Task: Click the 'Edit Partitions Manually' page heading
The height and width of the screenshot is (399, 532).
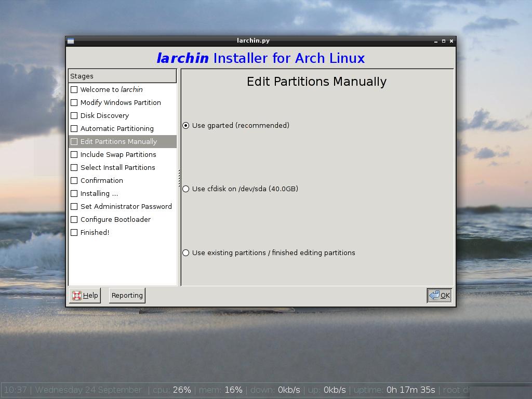Action: coord(316,82)
